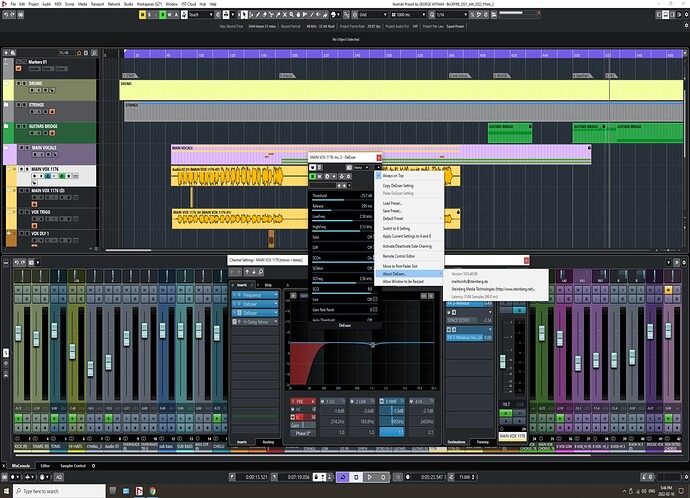Click the channel search magnifier in Channel Settings
Screen dimensions: 690x498
click(x=261, y=272)
